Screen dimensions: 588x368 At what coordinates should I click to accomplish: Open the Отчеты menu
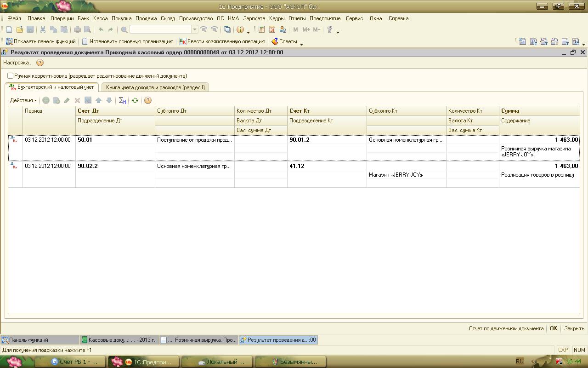[297, 18]
